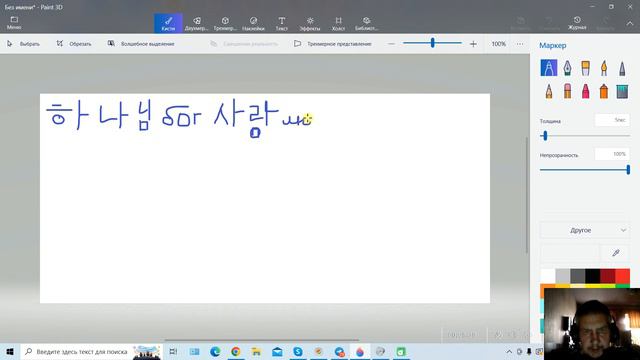640x360 pixels.
Task: Select the Pencil tool
Action: 549,91
